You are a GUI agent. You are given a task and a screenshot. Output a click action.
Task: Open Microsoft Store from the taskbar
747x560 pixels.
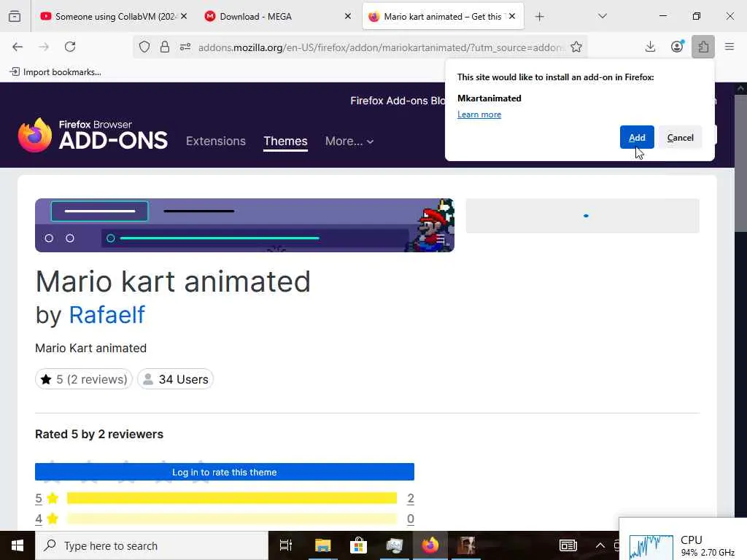click(358, 545)
